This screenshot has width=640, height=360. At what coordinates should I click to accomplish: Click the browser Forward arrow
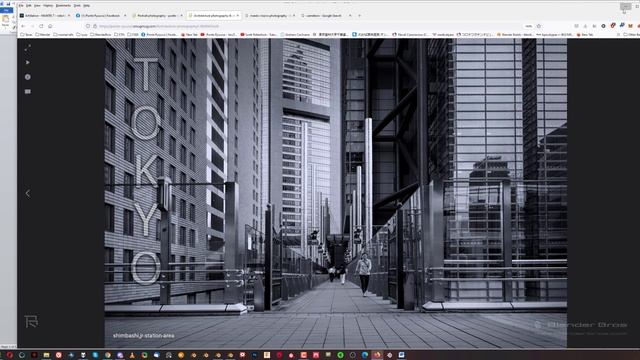32,26
